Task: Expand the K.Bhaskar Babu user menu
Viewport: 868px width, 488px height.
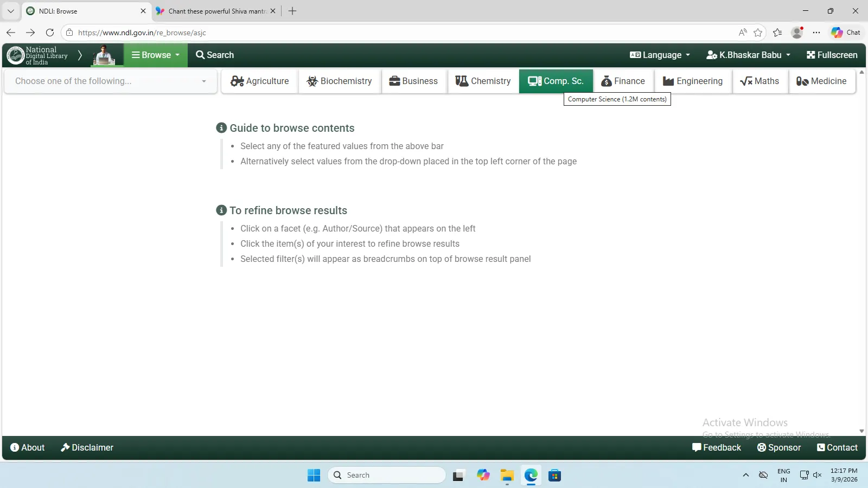Action: tap(748, 55)
